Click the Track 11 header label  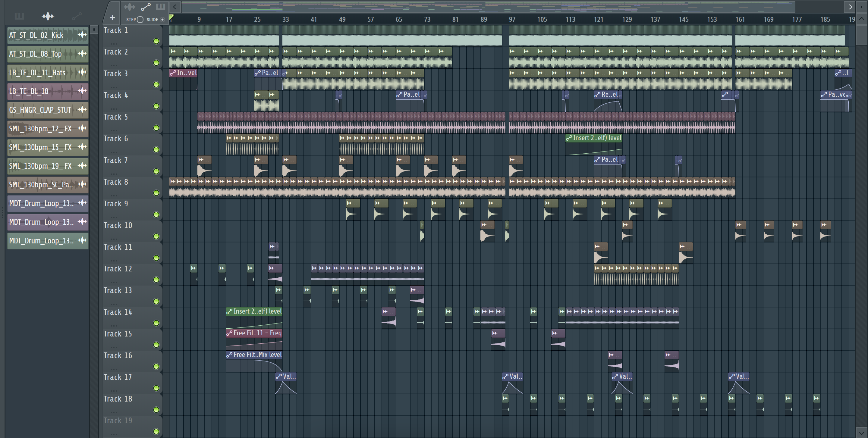[118, 247]
